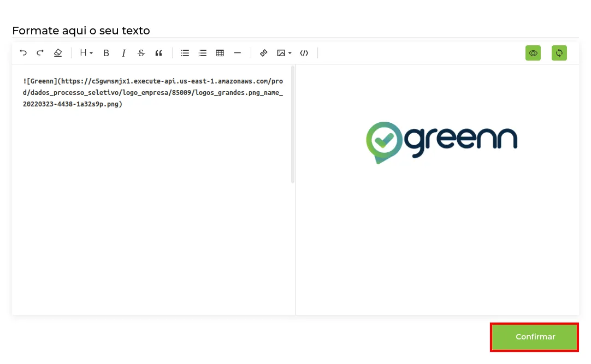The height and width of the screenshot is (364, 591).
Task: Click the editor's vertical scrollbar
Action: pos(293,125)
